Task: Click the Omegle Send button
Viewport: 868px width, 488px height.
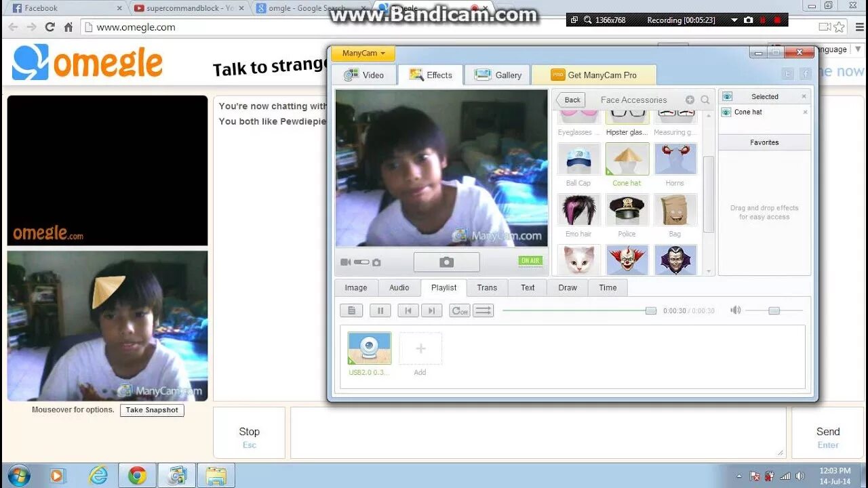Action: pos(828,433)
